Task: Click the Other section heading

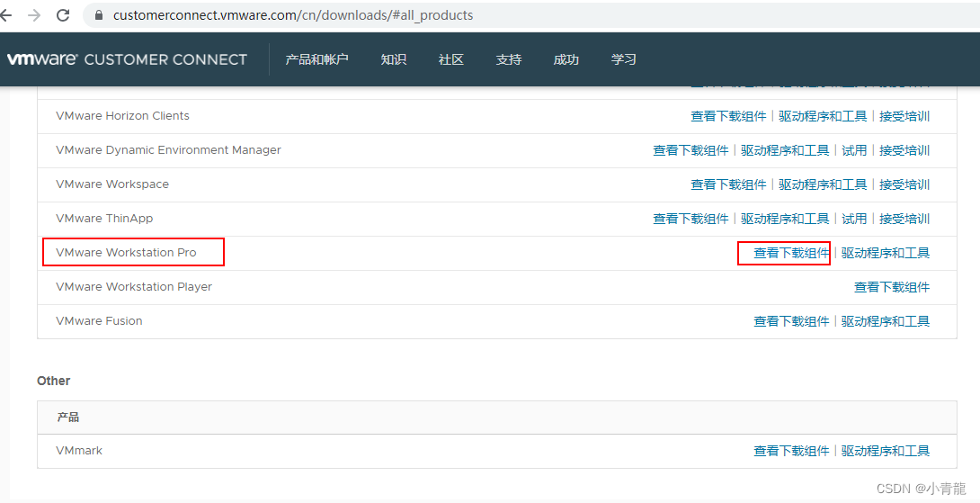Action: pyautogui.click(x=54, y=381)
